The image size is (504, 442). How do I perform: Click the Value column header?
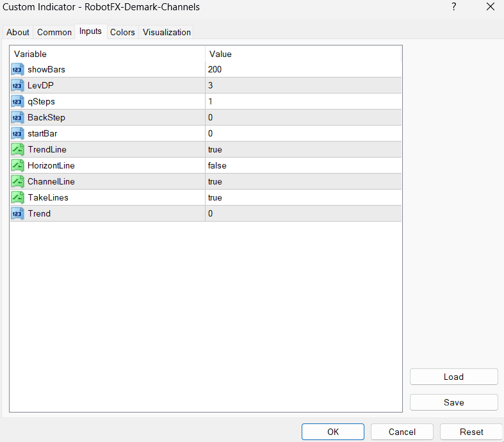[x=304, y=54]
